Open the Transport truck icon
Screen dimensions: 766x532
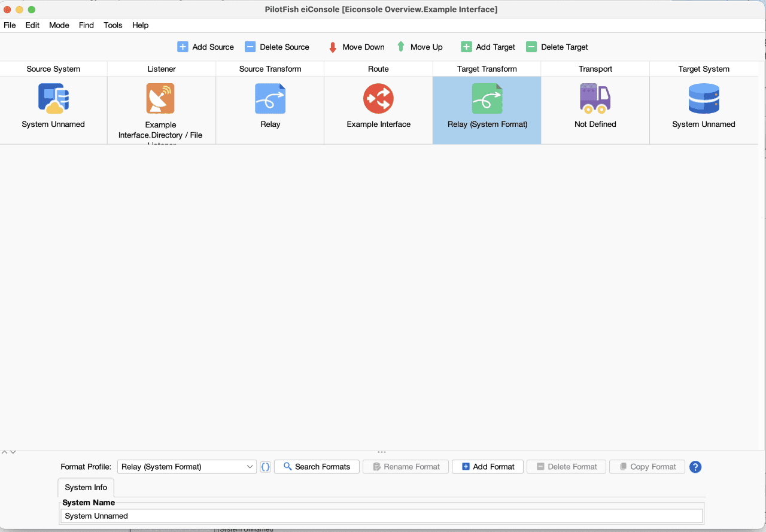(595, 98)
